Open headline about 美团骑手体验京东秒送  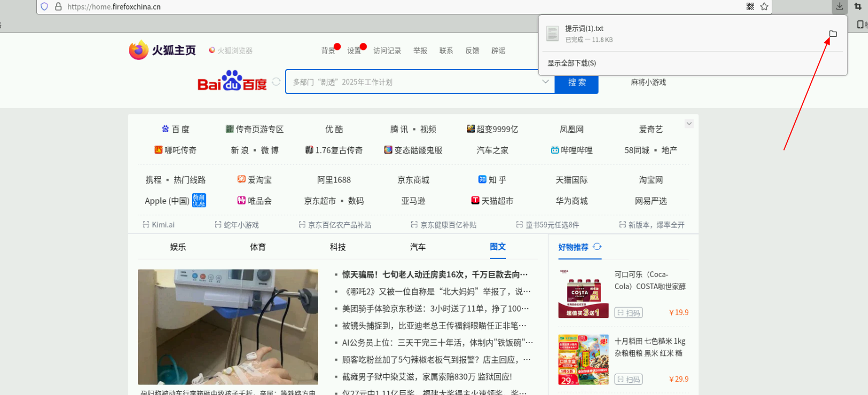click(435, 309)
